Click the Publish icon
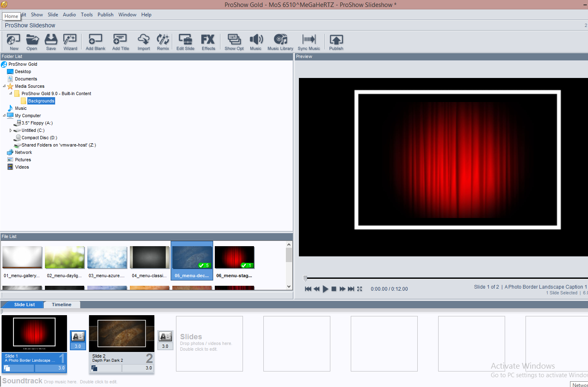This screenshot has width=588, height=387. [x=336, y=41]
